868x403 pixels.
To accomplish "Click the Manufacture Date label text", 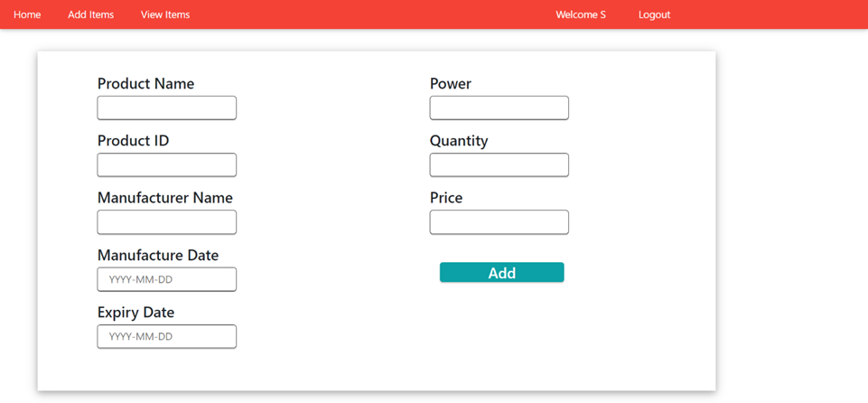I will pos(157,256).
